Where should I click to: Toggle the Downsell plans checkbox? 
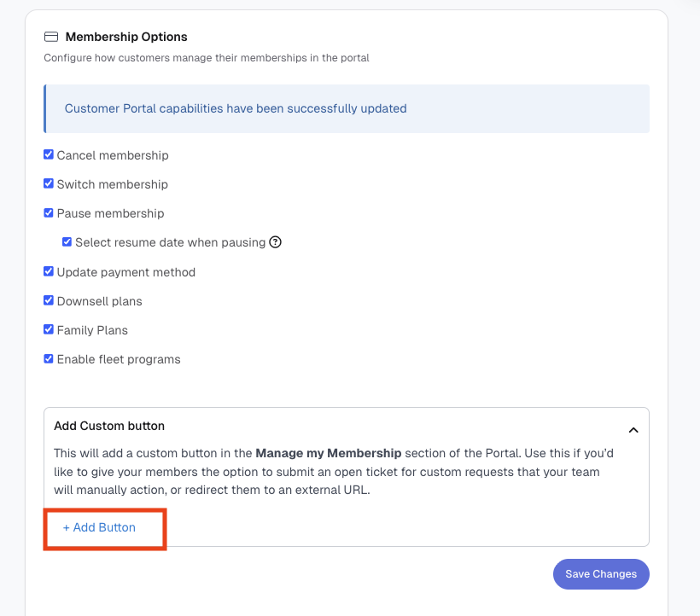(x=49, y=300)
